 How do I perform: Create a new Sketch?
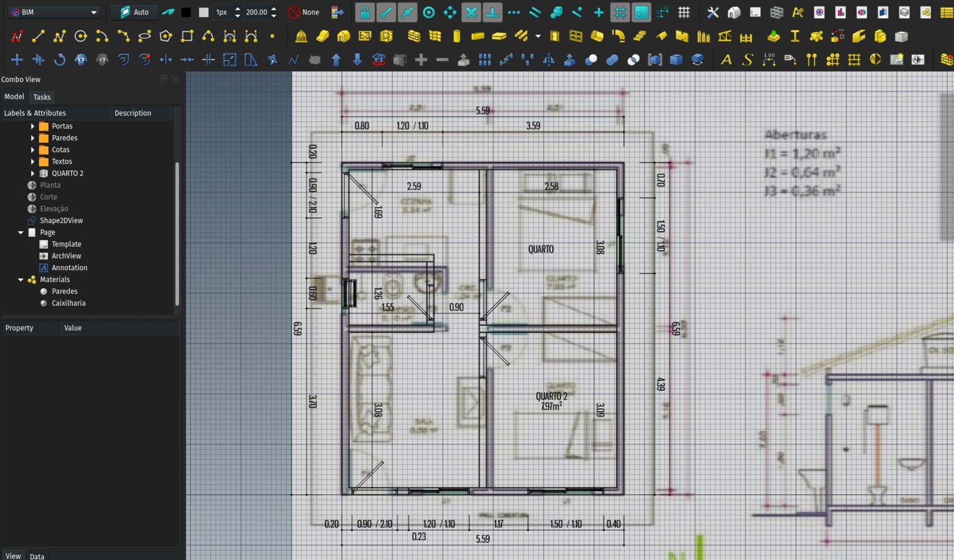point(17,36)
